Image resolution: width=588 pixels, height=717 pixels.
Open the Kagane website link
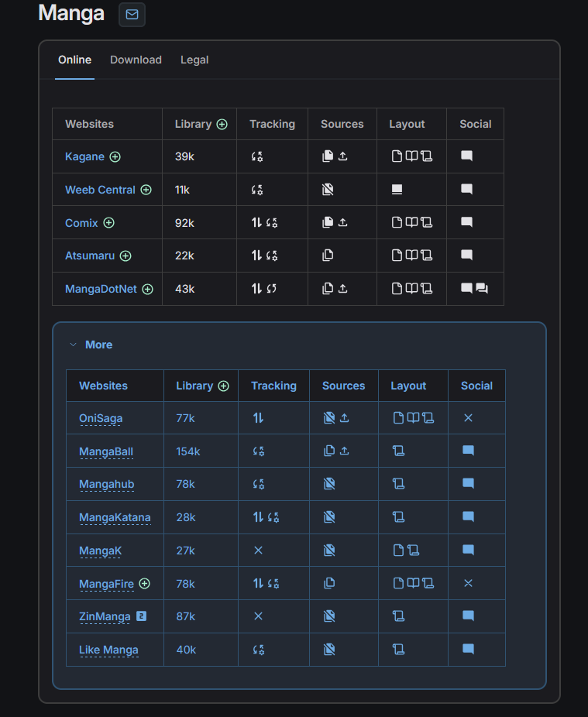84,156
